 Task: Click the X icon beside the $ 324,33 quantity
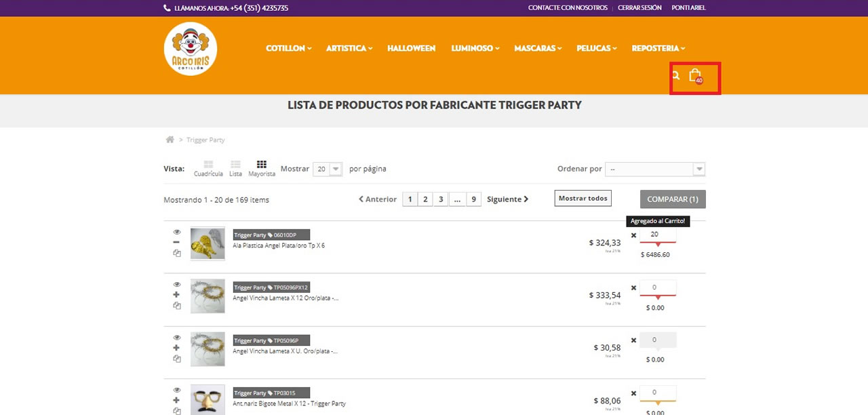tap(633, 236)
